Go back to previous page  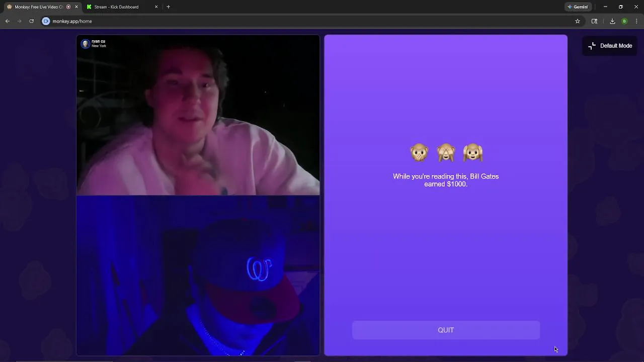[7, 21]
